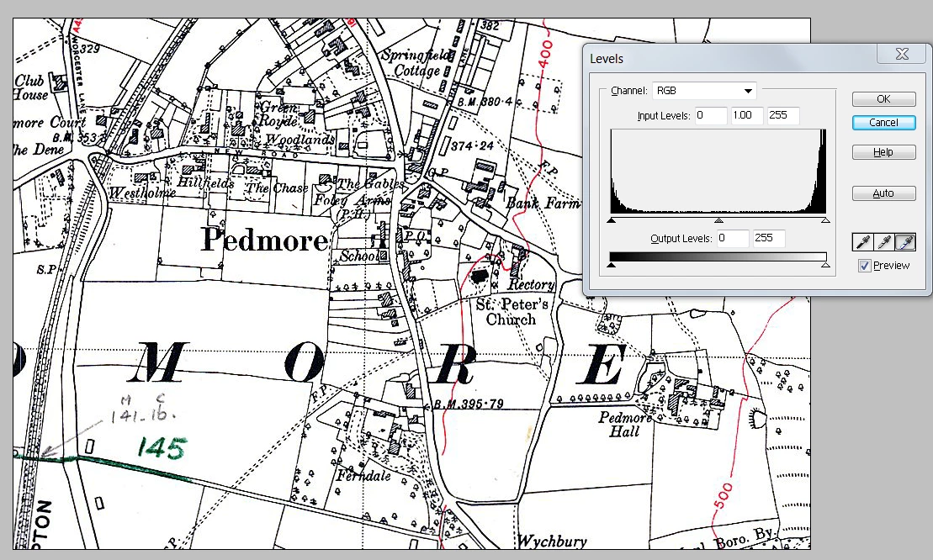Viewport: 933px width, 560px height.
Task: Open Help for Levels
Action: (x=883, y=152)
